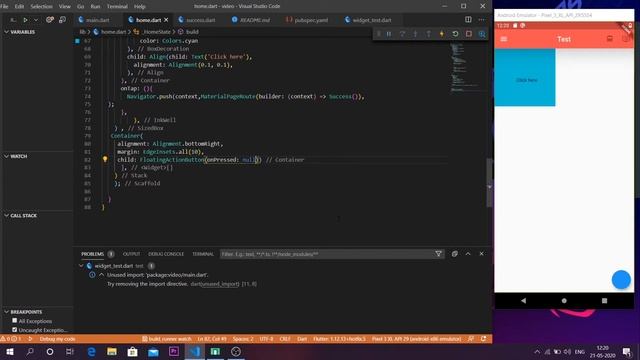Change language mode via Dart status item
640x360 pixels.
coord(302,339)
